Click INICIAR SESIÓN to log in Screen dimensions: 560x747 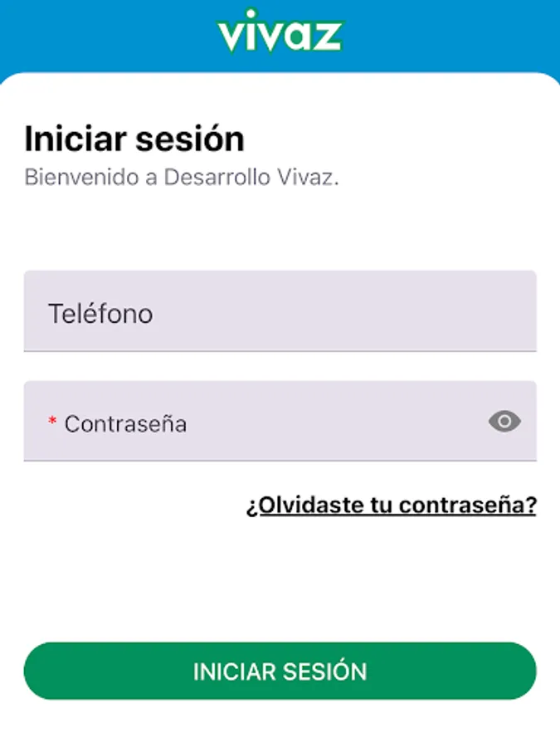[280, 671]
